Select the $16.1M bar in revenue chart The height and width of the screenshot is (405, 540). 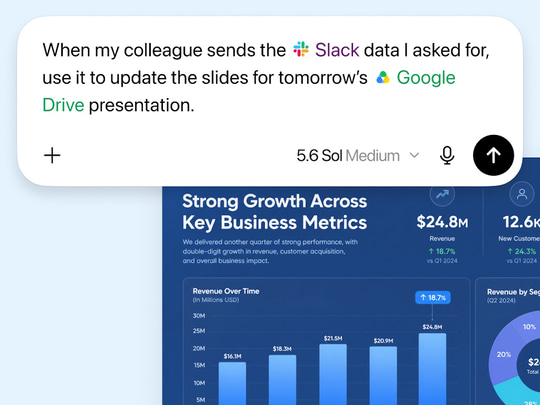tap(232, 383)
